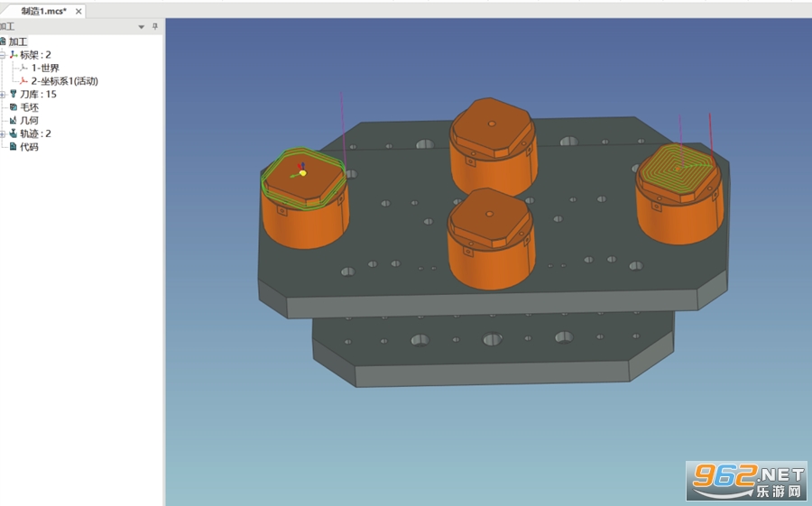Pin the 加工 panel with pushpin icon

coord(155,26)
